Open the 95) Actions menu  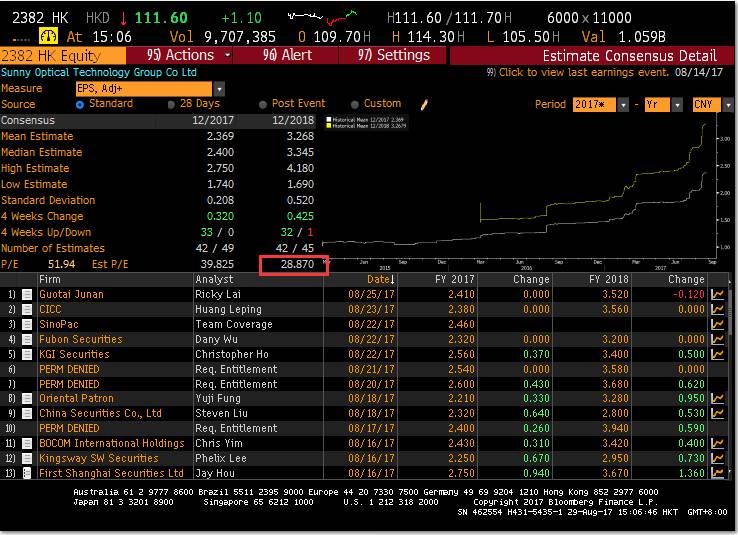point(180,55)
